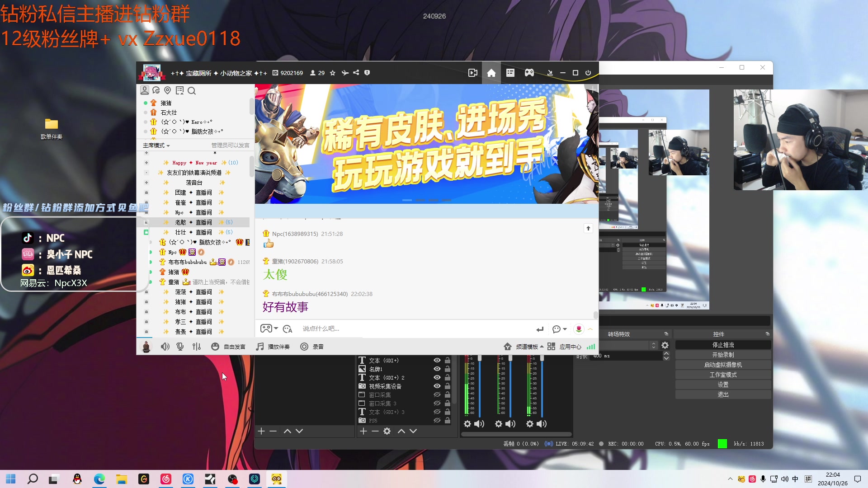Select 壮壮 直播间 channel
This screenshot has width=868, height=488.
click(x=193, y=232)
